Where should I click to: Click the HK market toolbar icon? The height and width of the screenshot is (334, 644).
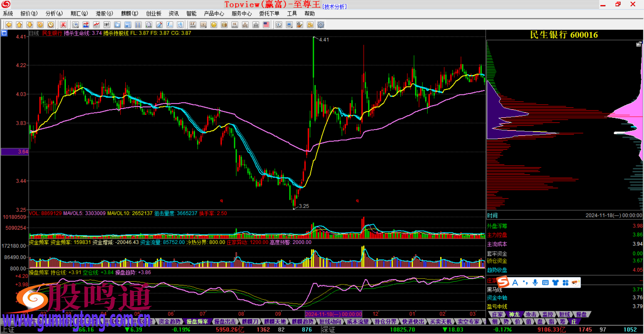pyautogui.click(x=235, y=25)
